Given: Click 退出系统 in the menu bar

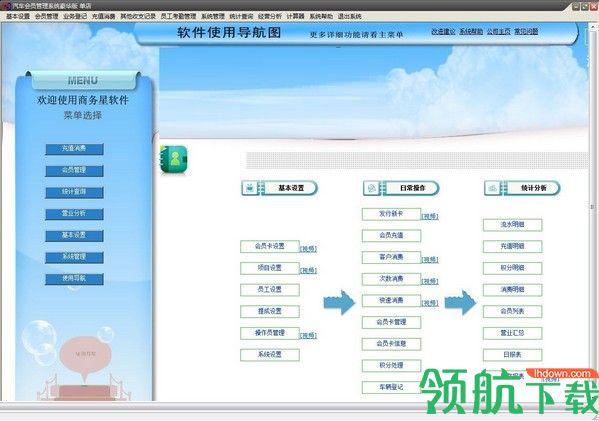Looking at the screenshot, I should [x=349, y=16].
